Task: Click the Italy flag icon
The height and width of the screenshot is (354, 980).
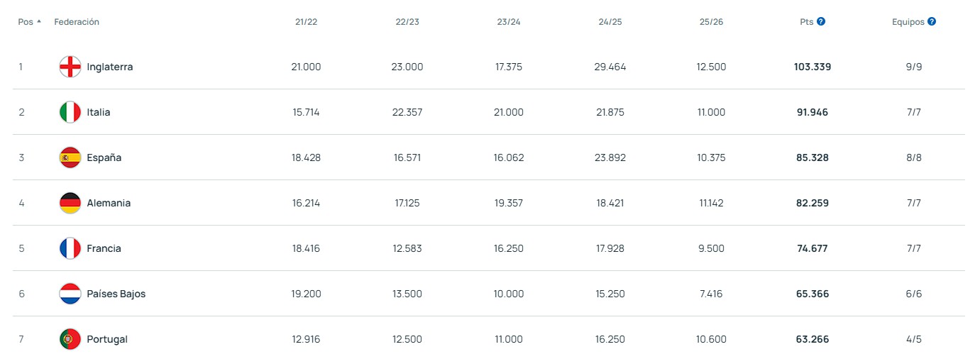Action: (x=70, y=112)
